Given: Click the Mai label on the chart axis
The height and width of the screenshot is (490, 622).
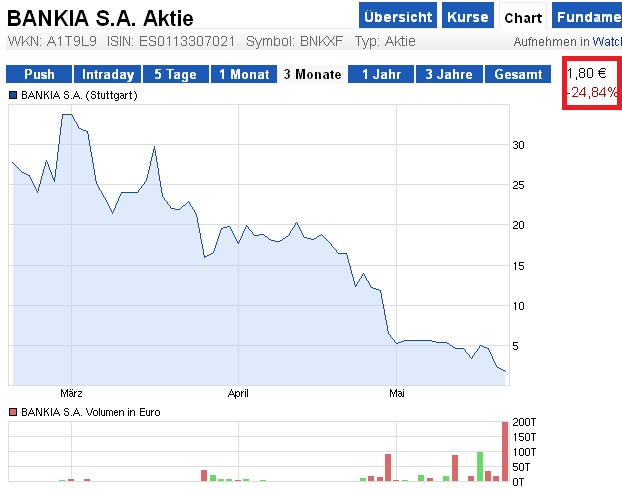Looking at the screenshot, I should (x=398, y=393).
